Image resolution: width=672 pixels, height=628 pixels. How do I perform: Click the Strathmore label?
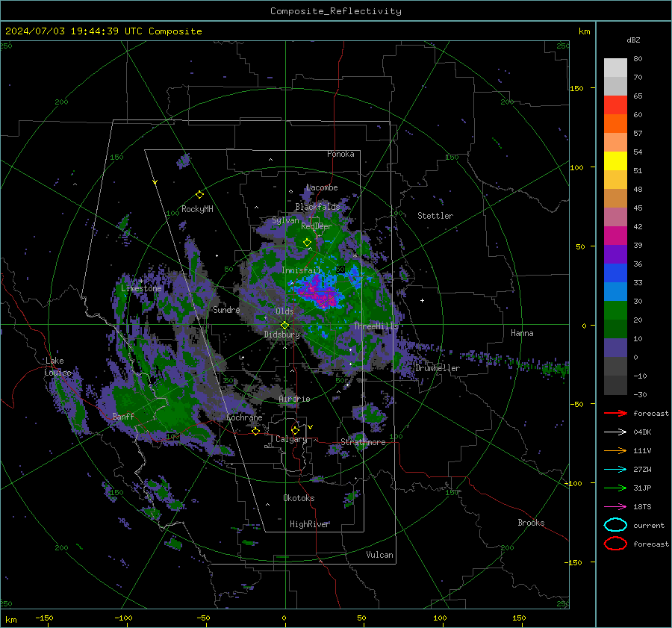[x=363, y=442]
